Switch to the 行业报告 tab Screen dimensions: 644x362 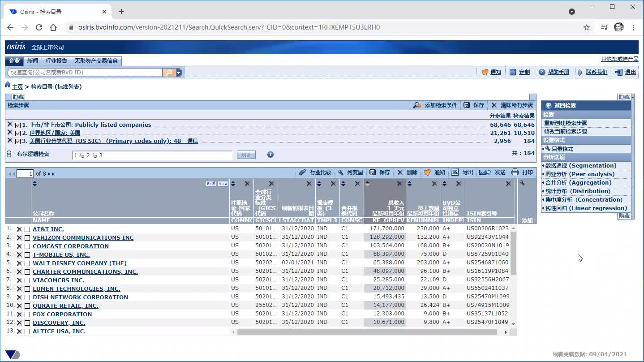(56, 61)
